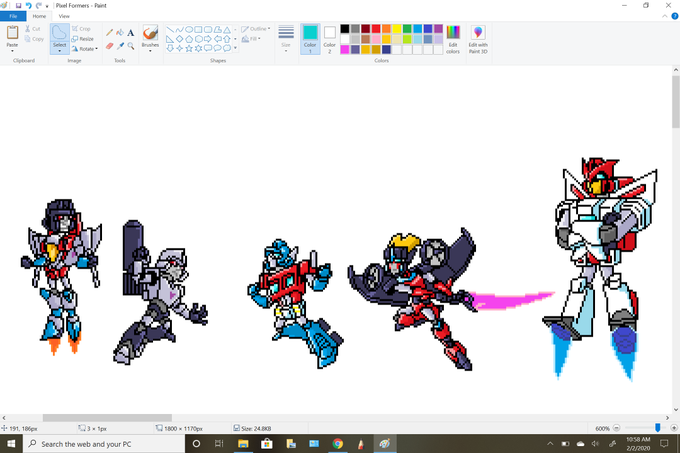Choose the Rectangle shape

[199, 29]
